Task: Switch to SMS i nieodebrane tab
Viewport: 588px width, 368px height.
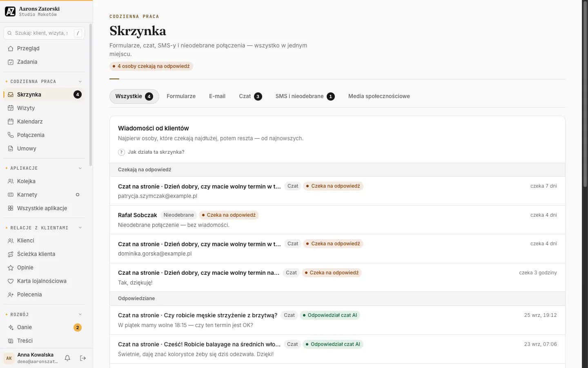Action: [305, 96]
